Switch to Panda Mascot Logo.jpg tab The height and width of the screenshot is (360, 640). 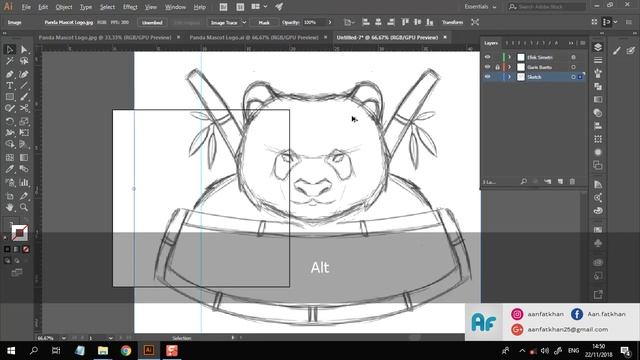(105, 37)
